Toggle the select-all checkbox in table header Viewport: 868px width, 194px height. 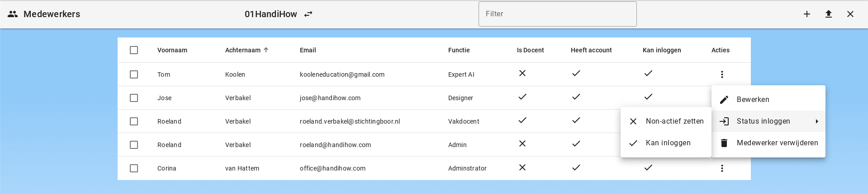[134, 50]
